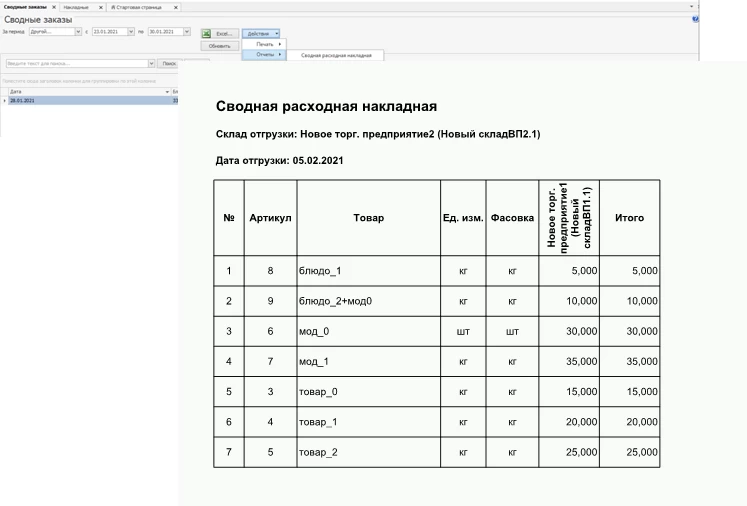Close the Сводные заказы tab
Viewport: 747px width, 506px height.
54,7
